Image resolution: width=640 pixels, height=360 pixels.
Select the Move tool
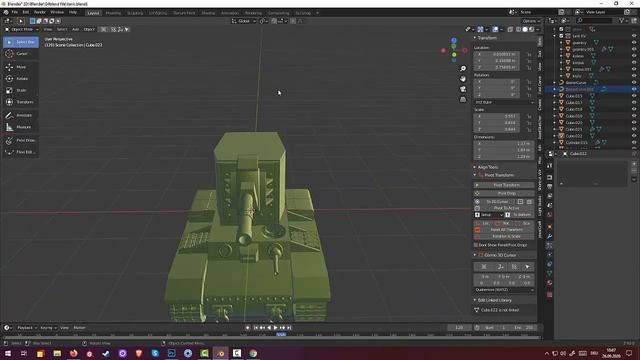pyautogui.click(x=21, y=67)
